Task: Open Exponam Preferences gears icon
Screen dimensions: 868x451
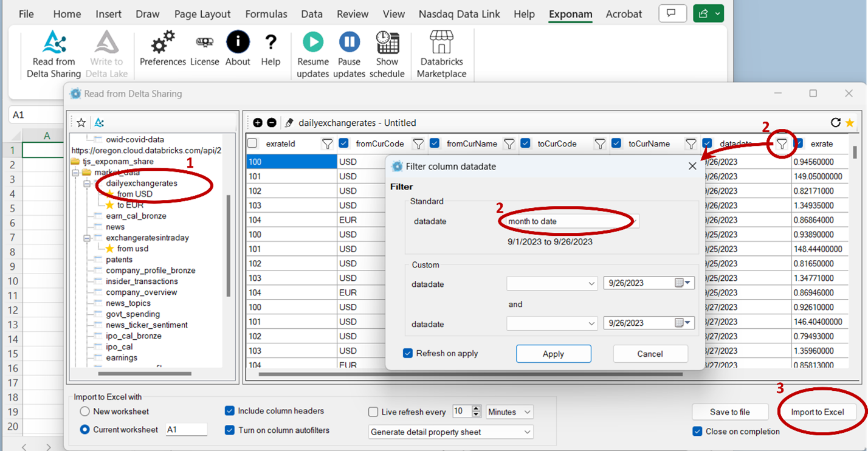Action: tap(162, 43)
